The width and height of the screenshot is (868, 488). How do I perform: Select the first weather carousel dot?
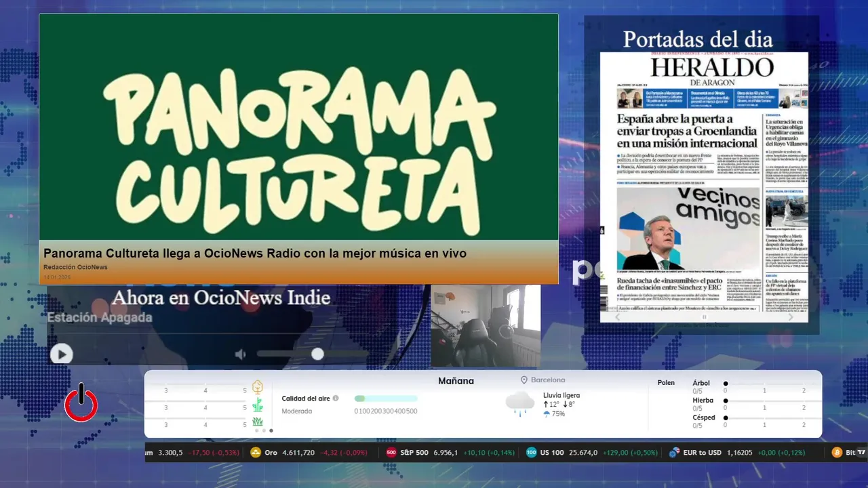point(257,430)
